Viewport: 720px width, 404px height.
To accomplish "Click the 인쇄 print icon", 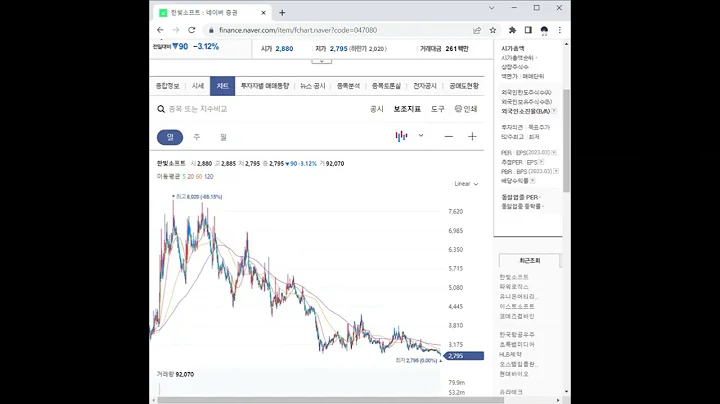I will 458,109.
